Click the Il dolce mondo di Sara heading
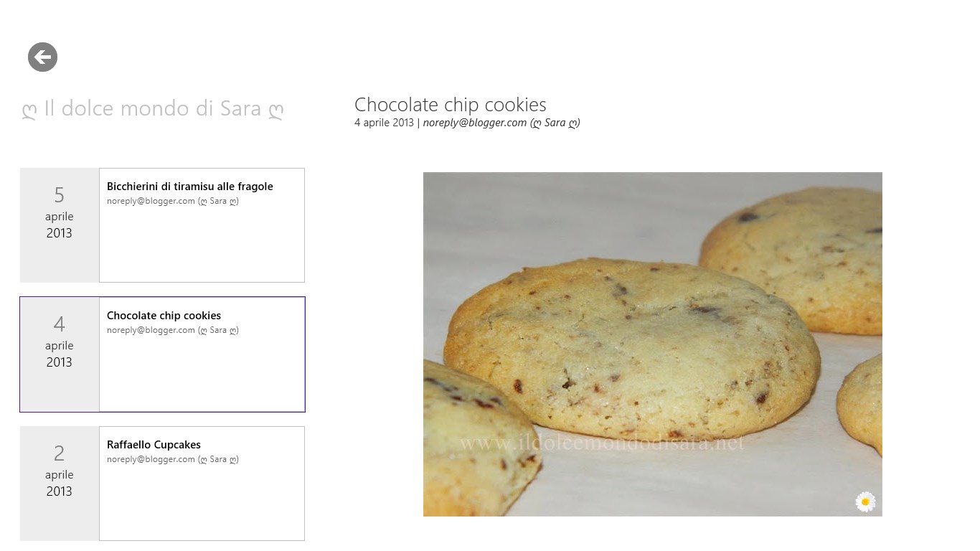The width and height of the screenshot is (980, 551). tap(153, 109)
